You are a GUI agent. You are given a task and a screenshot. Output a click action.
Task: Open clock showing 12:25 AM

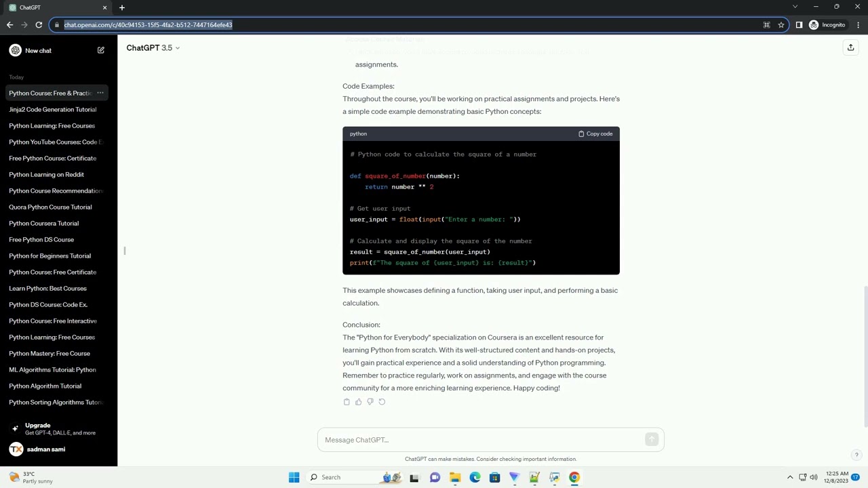[837, 477]
